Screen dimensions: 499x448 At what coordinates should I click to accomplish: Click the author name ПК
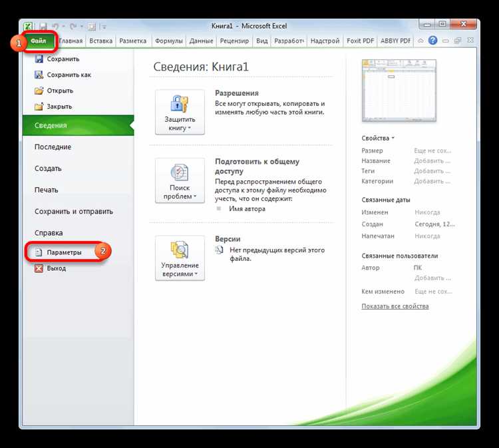pos(418,268)
